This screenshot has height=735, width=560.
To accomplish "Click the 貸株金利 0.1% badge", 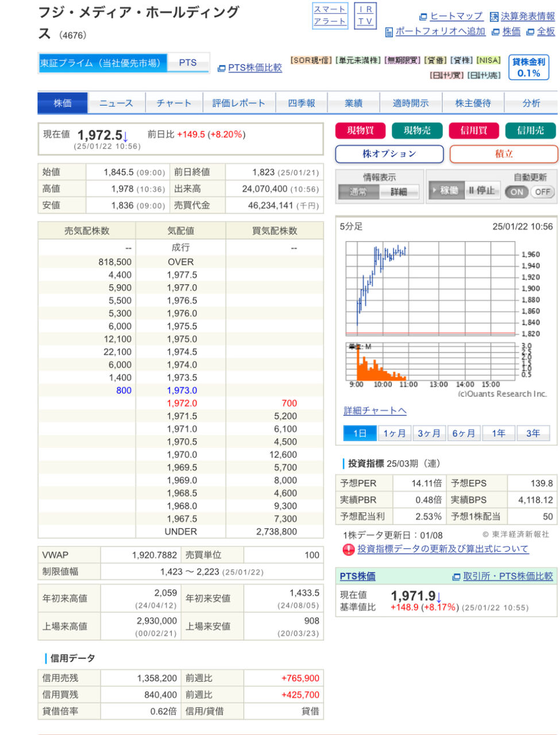I will (x=528, y=67).
